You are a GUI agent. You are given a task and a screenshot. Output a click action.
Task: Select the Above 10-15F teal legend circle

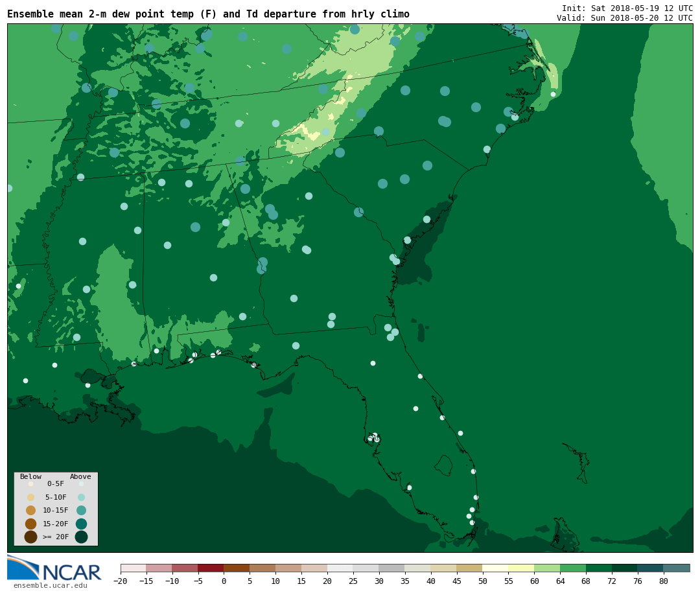[x=81, y=510]
